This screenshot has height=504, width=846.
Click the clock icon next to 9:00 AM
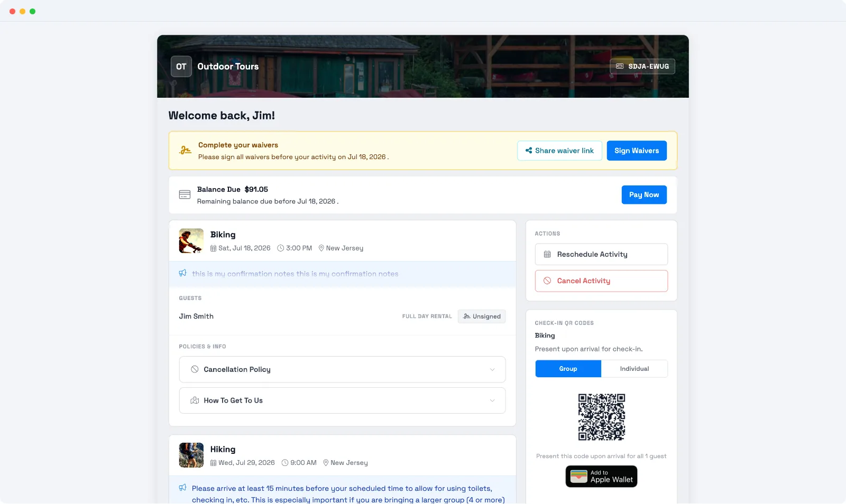pyautogui.click(x=285, y=463)
